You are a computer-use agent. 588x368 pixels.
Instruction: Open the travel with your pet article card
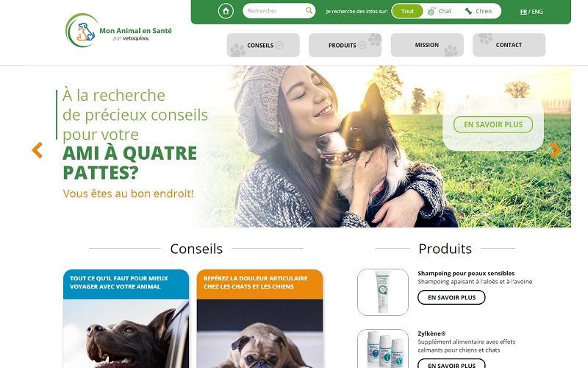coord(126,319)
